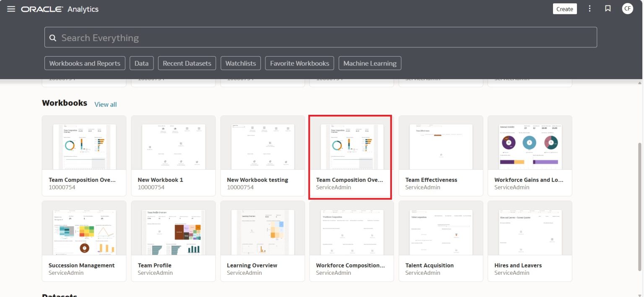Open the CF user profile avatar
Screen dimensions: 644x297
(627, 8)
